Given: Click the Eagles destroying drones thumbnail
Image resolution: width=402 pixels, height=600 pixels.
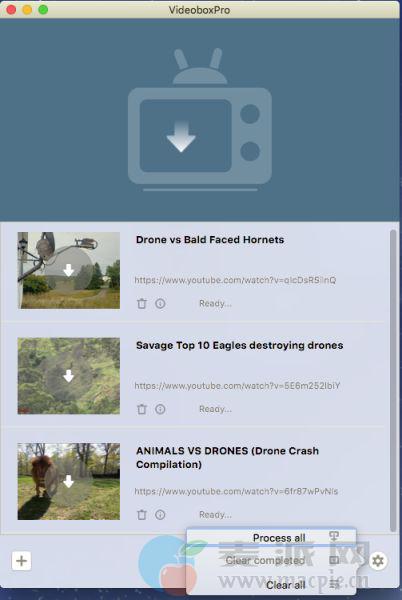Looking at the screenshot, I should tap(69, 376).
